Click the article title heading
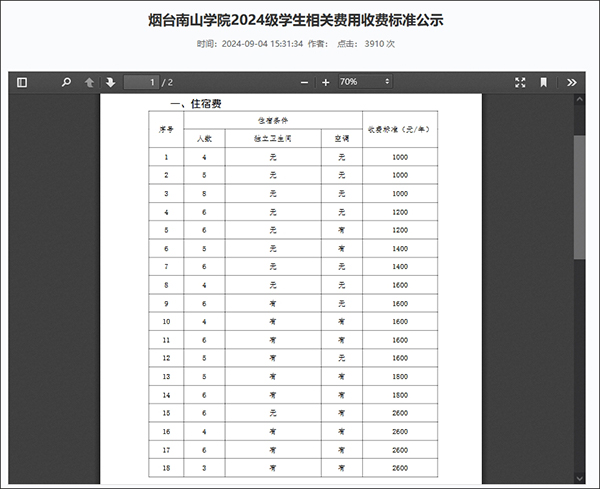The image size is (600, 489). coord(296,20)
